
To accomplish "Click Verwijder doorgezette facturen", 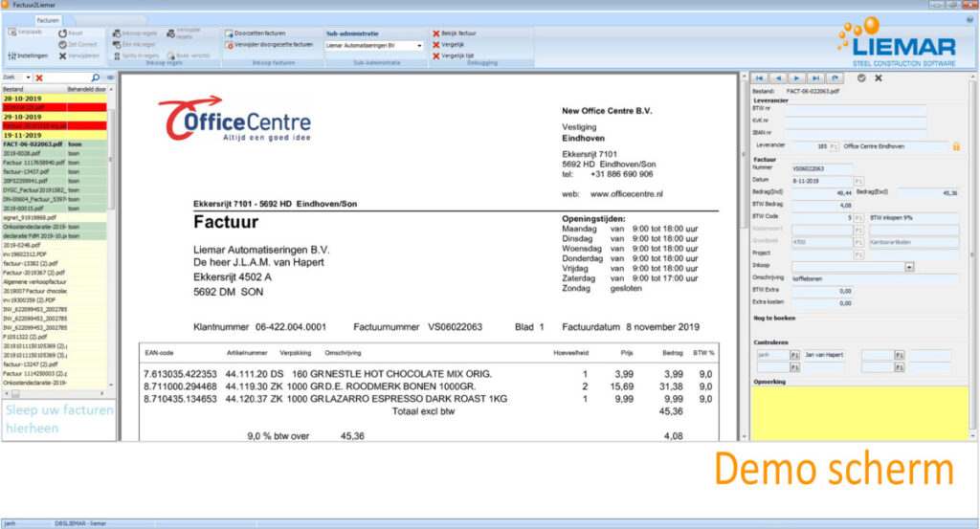I will [x=269, y=45].
